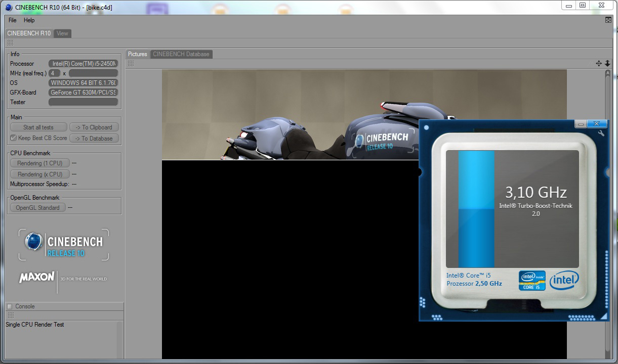Click the Cinebench title bar app icon
This screenshot has width=618, height=364.
[x=9, y=7]
